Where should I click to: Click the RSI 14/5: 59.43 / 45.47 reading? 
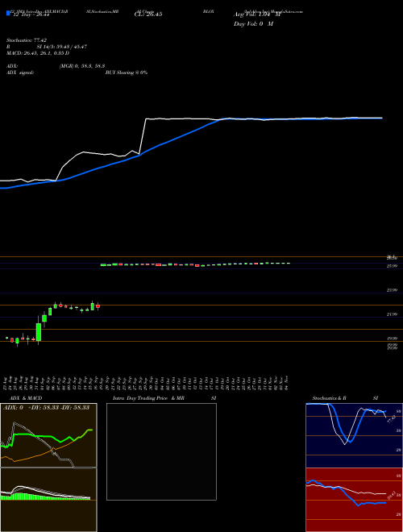(47, 47)
